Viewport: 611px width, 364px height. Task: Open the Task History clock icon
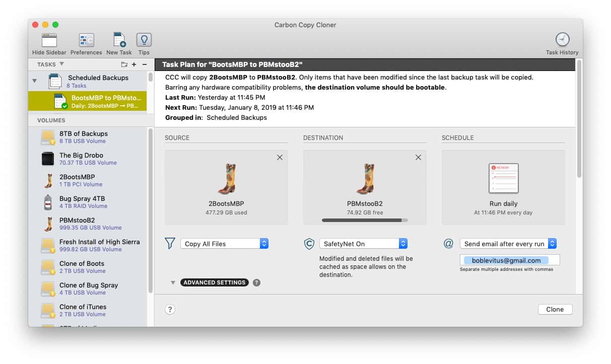562,40
